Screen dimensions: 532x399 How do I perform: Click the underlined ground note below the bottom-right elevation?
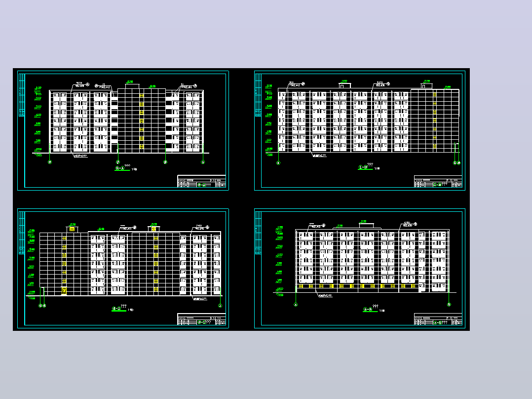(x=325, y=295)
